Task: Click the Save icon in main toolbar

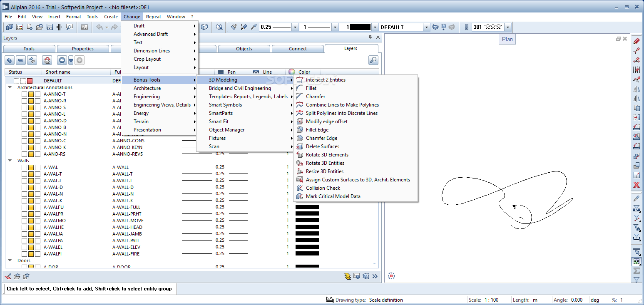Action: [50, 27]
